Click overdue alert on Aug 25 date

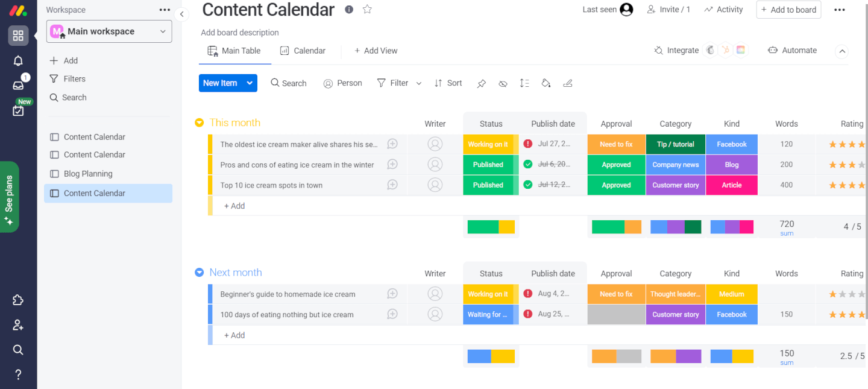(x=528, y=314)
